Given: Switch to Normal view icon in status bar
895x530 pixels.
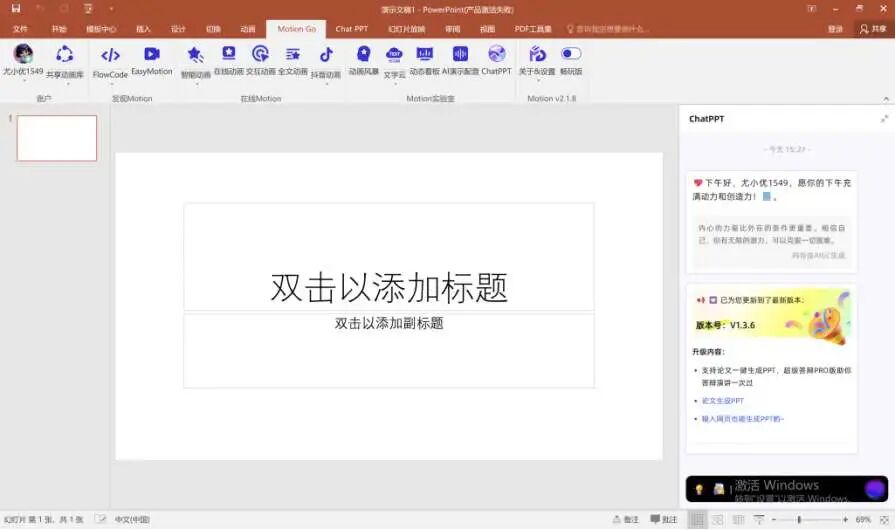Looking at the screenshot, I should pos(697,519).
